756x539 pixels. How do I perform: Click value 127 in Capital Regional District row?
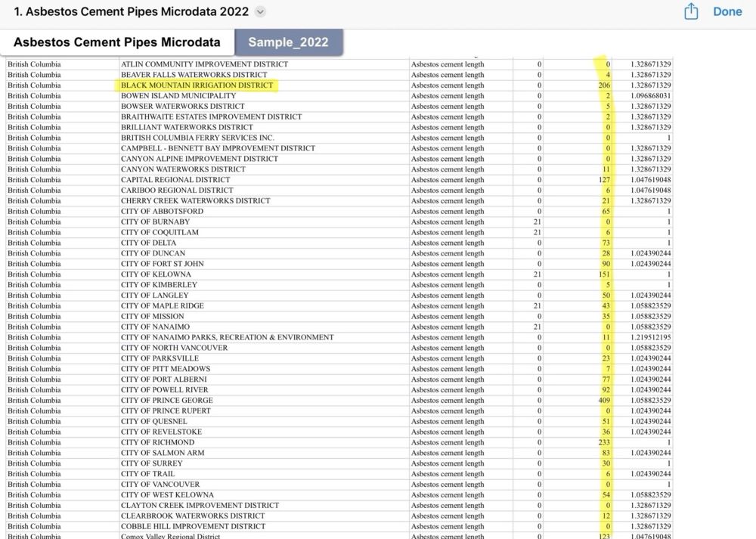coord(604,180)
